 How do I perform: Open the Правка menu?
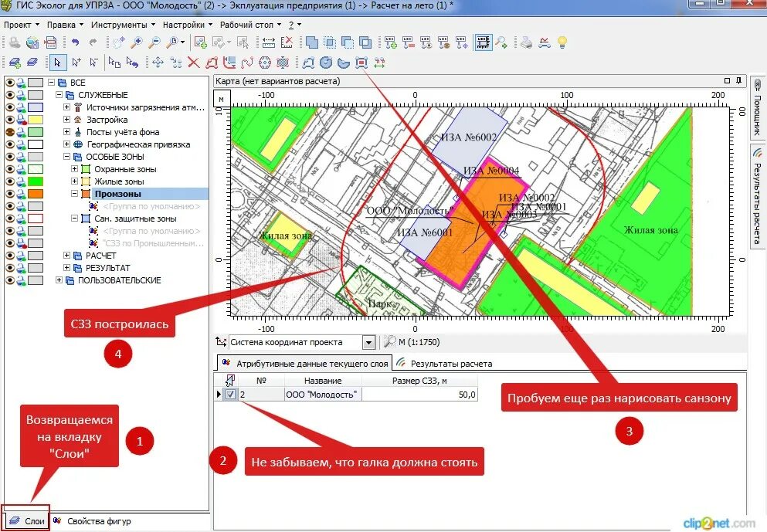coord(65,25)
